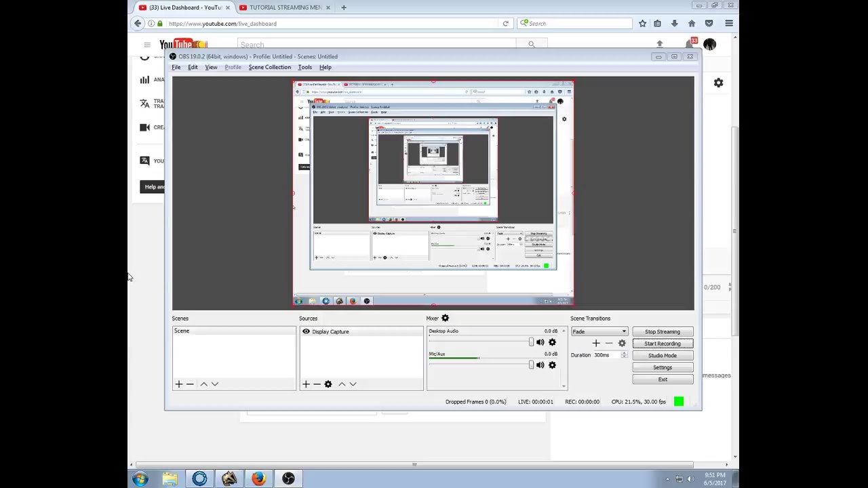Go to Firefox home page icon
The height and width of the screenshot is (488, 868).
pyautogui.click(x=692, y=24)
